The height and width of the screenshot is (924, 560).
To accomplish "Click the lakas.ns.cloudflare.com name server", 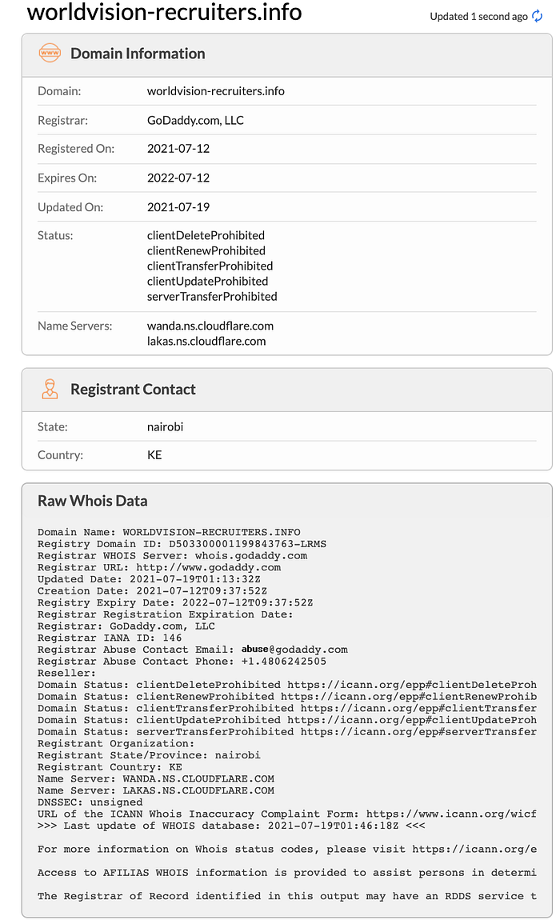I will pyautogui.click(x=206, y=341).
